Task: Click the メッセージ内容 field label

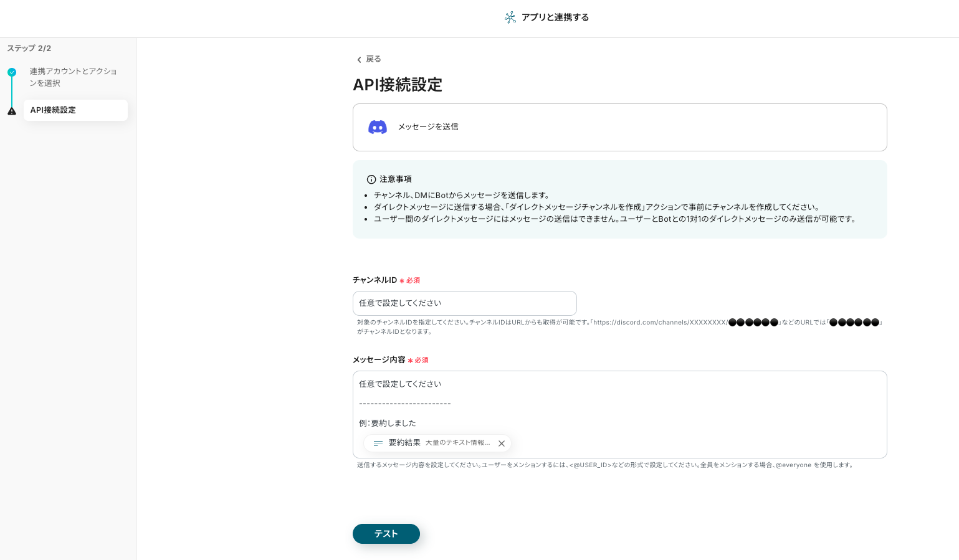Action: pyautogui.click(x=379, y=360)
